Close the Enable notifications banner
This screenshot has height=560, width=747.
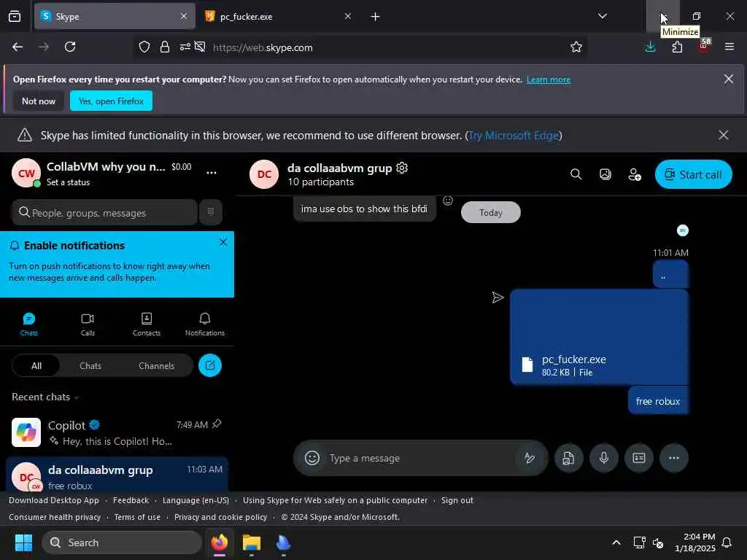pyautogui.click(x=223, y=242)
